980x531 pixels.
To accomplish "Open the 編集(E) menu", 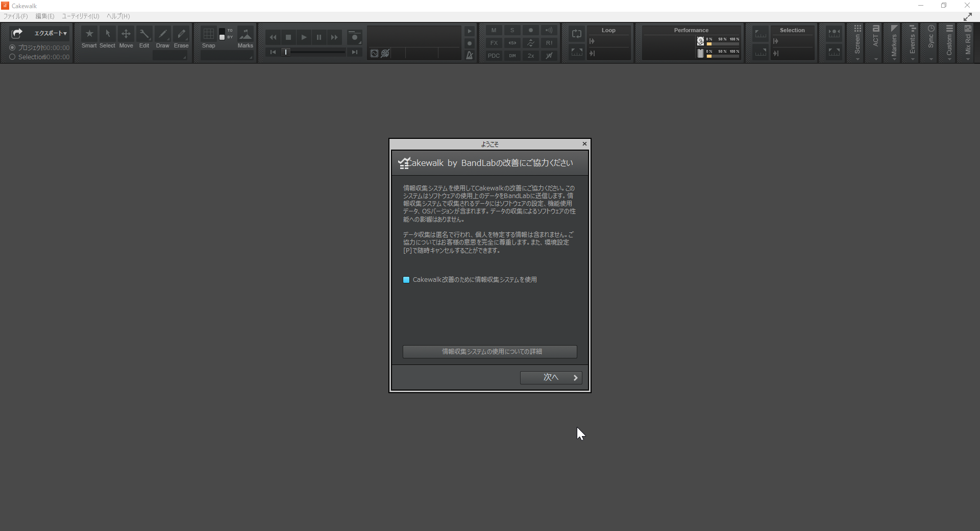I will [45, 16].
